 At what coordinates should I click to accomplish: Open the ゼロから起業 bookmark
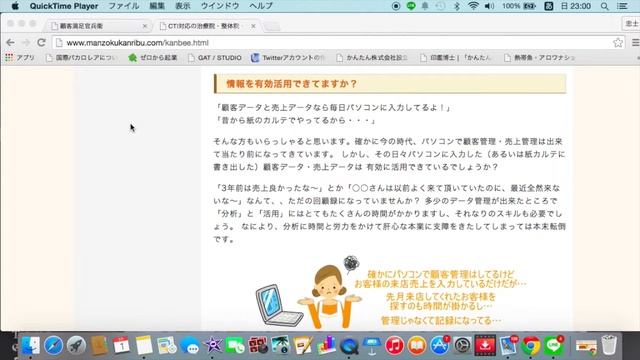coord(153,58)
